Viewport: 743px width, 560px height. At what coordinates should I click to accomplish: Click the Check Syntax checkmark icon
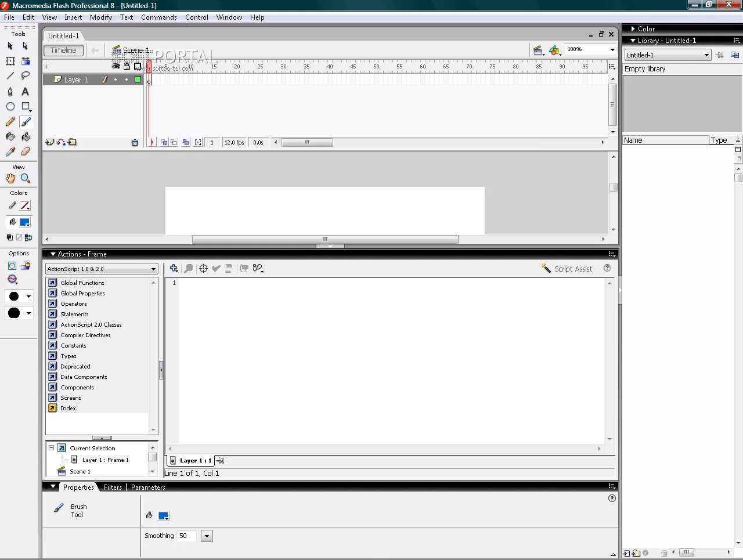pos(216,268)
